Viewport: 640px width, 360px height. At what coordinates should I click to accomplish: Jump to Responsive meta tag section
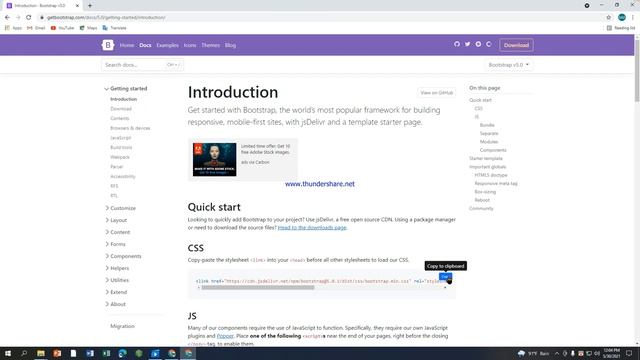click(x=496, y=183)
